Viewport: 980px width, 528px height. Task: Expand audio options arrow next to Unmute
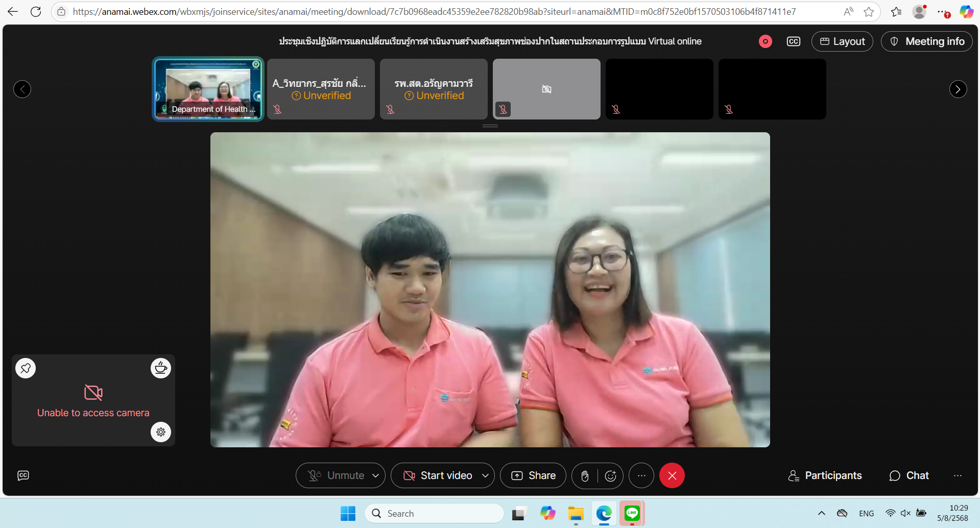(376, 476)
